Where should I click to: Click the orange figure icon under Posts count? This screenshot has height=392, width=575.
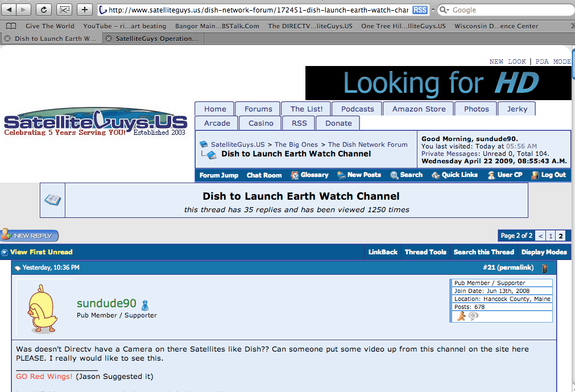461,316
